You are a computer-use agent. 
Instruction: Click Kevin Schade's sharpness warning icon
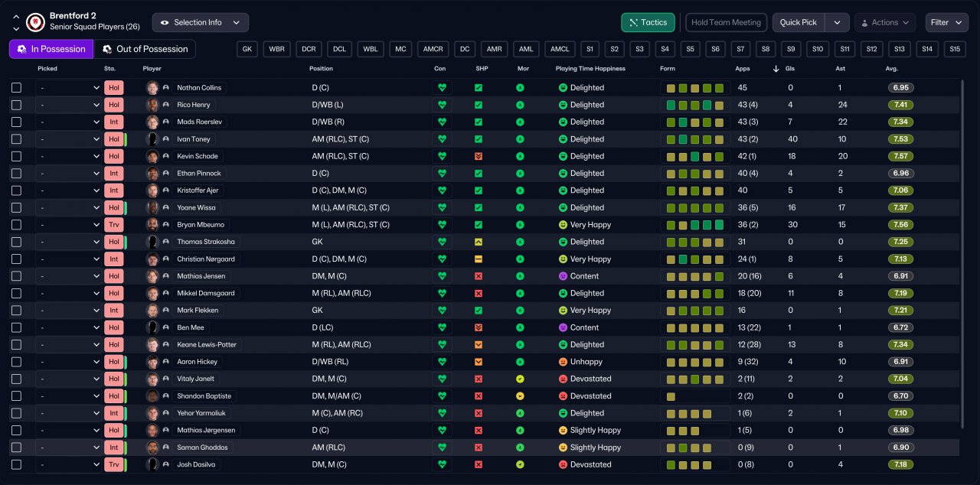pyautogui.click(x=479, y=156)
